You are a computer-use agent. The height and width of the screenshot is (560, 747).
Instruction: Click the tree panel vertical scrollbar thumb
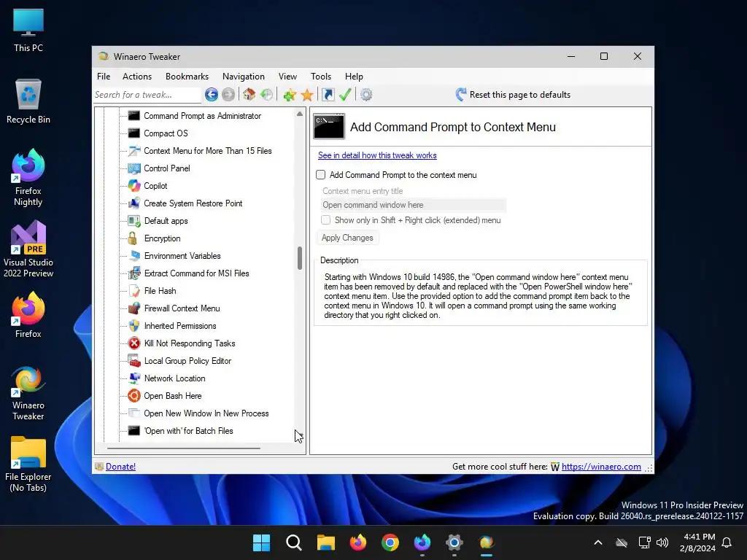point(300,258)
